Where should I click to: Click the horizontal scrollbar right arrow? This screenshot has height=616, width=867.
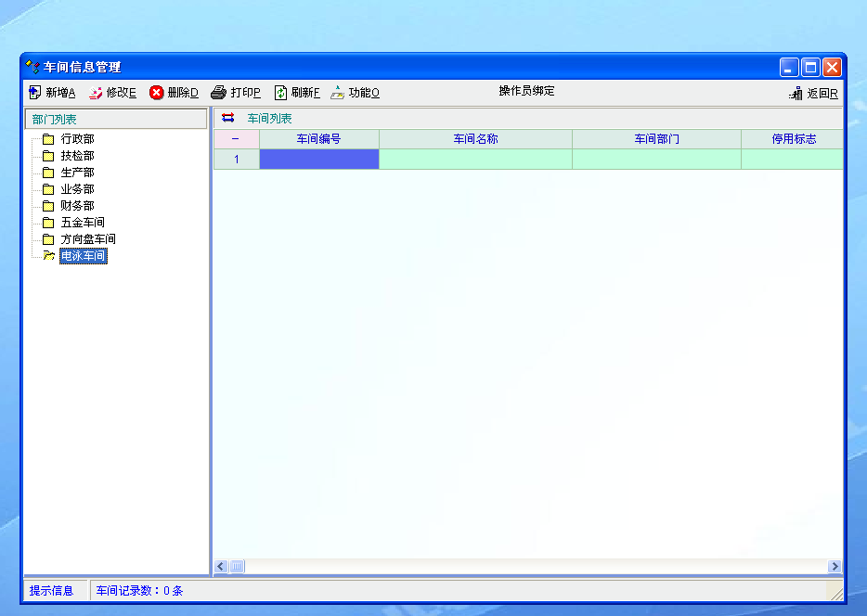[835, 566]
